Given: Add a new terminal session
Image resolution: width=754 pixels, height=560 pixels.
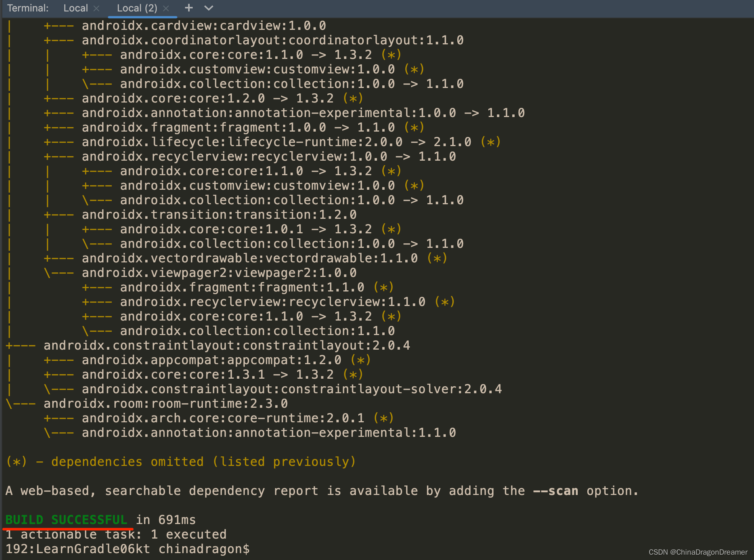Looking at the screenshot, I should point(188,8).
